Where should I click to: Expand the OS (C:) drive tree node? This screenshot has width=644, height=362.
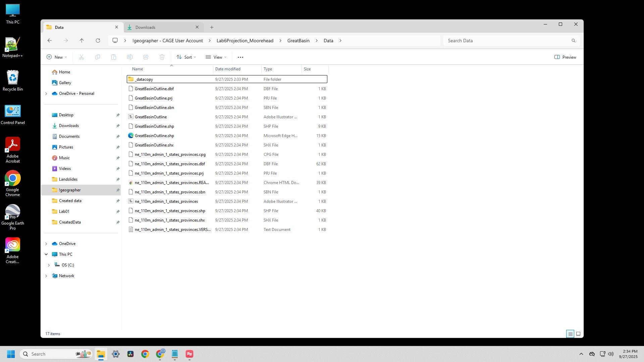click(x=49, y=265)
